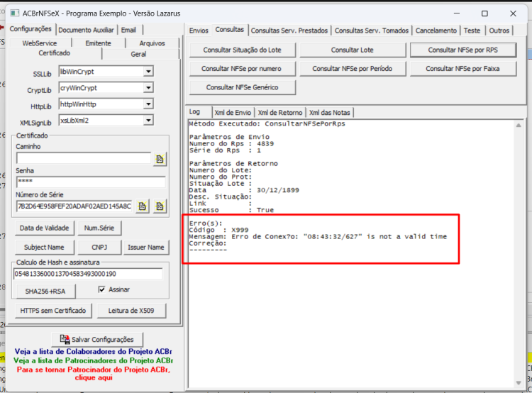
Task: Click Consultar NFSe por Faixa
Action: coord(462,69)
